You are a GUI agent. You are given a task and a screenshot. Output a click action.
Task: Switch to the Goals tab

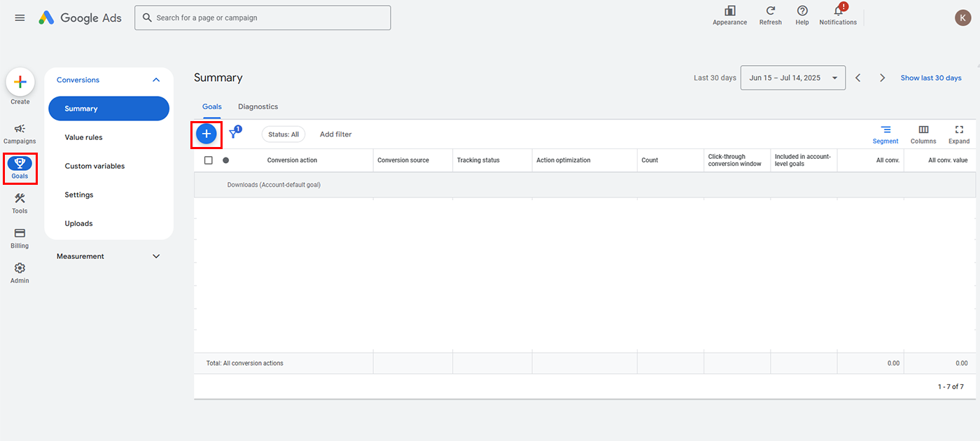point(212,106)
